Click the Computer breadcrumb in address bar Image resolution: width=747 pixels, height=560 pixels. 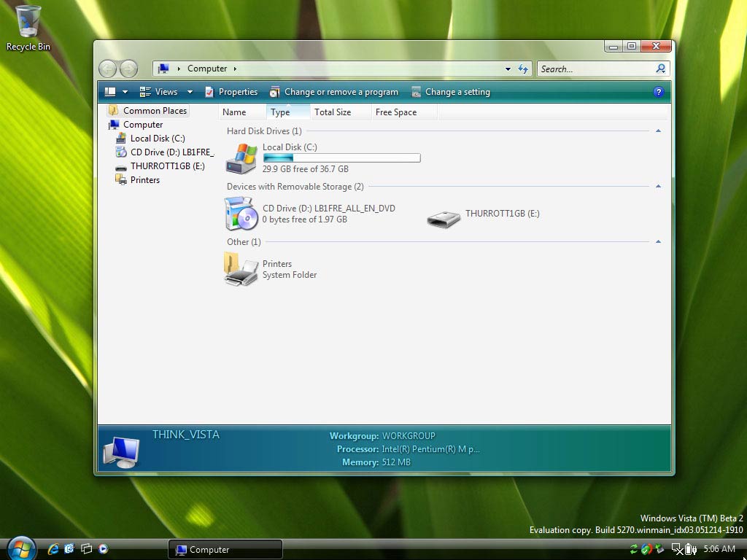click(x=207, y=69)
